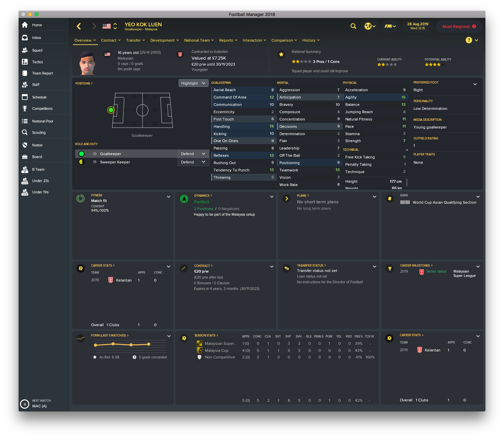
Task: Open the Contract tab menu
Action: point(111,40)
